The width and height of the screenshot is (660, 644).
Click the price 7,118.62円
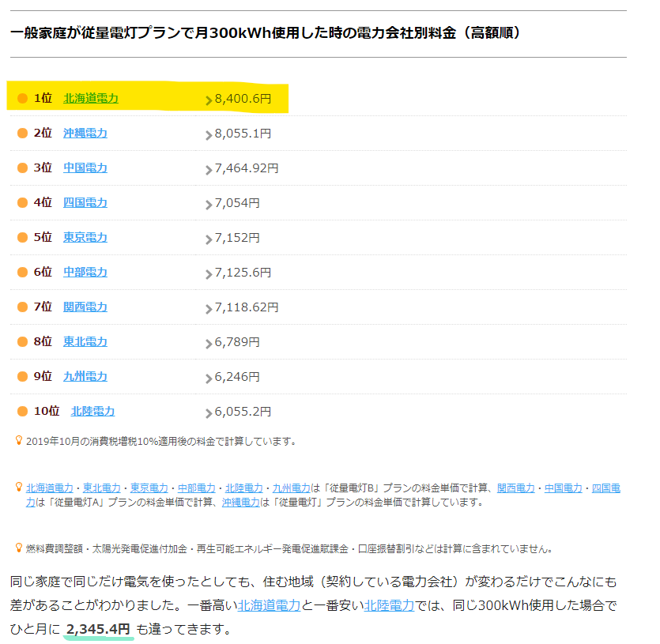pos(247,307)
